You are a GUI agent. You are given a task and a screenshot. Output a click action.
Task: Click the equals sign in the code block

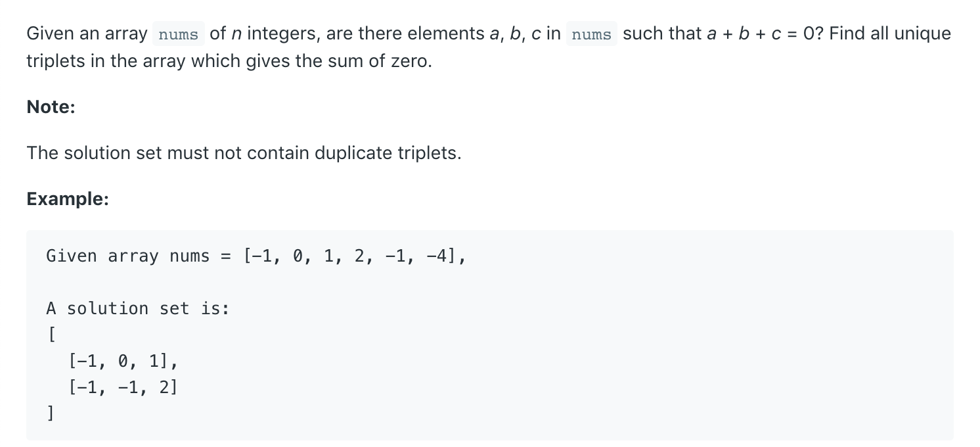coord(226,256)
